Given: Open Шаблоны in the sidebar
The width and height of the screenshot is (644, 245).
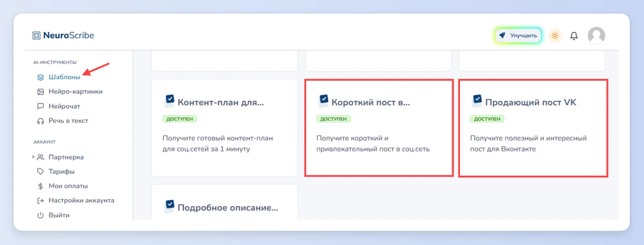Looking at the screenshot, I should [64, 77].
